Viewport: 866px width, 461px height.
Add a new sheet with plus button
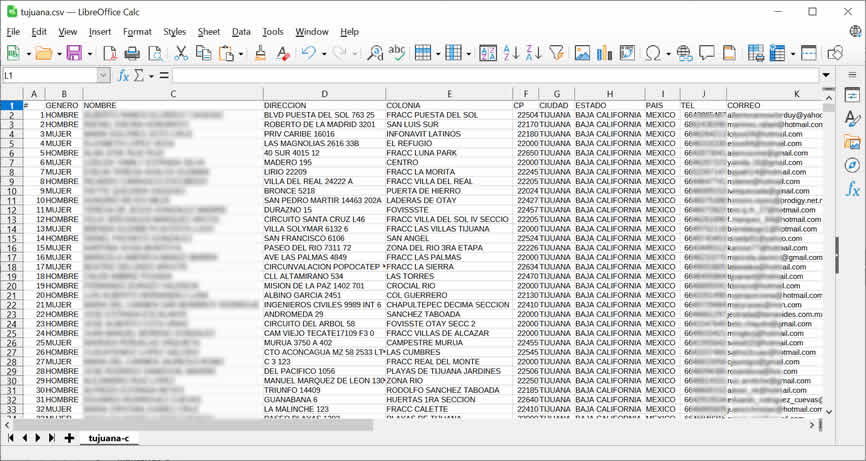(69, 438)
